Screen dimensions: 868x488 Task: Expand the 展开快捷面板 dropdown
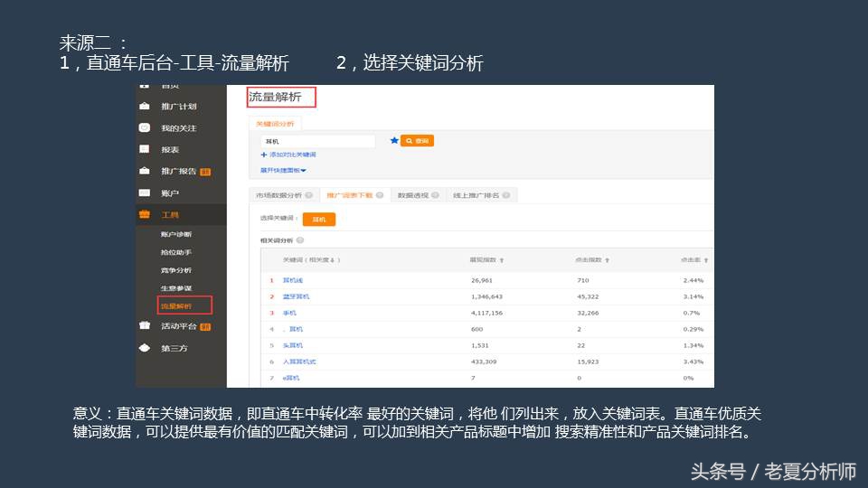tap(283, 171)
